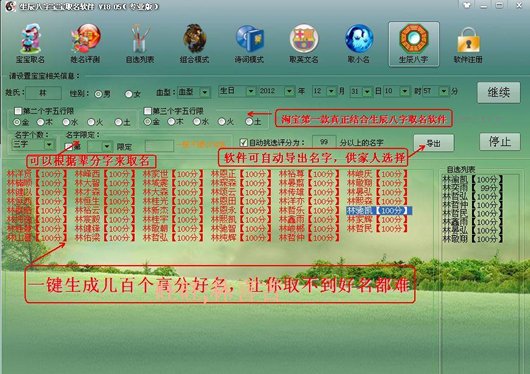Viewport: 530px width, 374px height.
Task: Click the 继续 continue button
Action: (x=499, y=92)
